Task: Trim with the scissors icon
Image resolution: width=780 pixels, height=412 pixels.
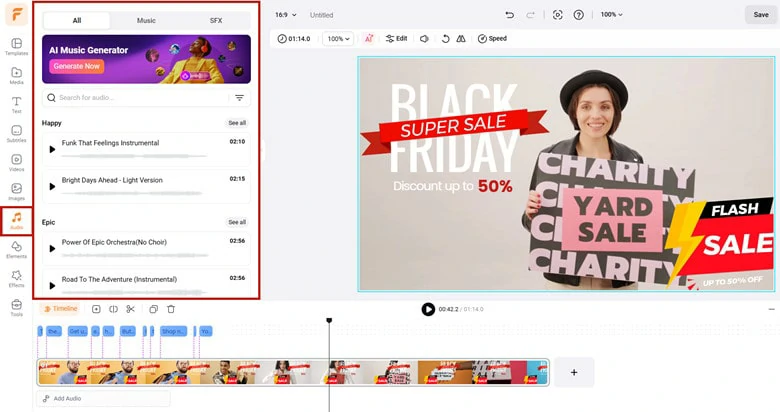Action: click(x=130, y=309)
